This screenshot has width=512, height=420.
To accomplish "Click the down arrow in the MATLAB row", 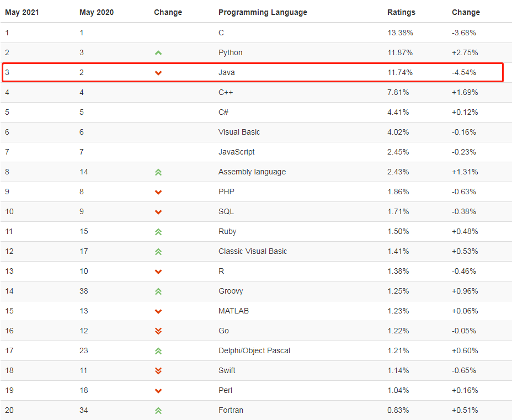I will (x=158, y=311).
